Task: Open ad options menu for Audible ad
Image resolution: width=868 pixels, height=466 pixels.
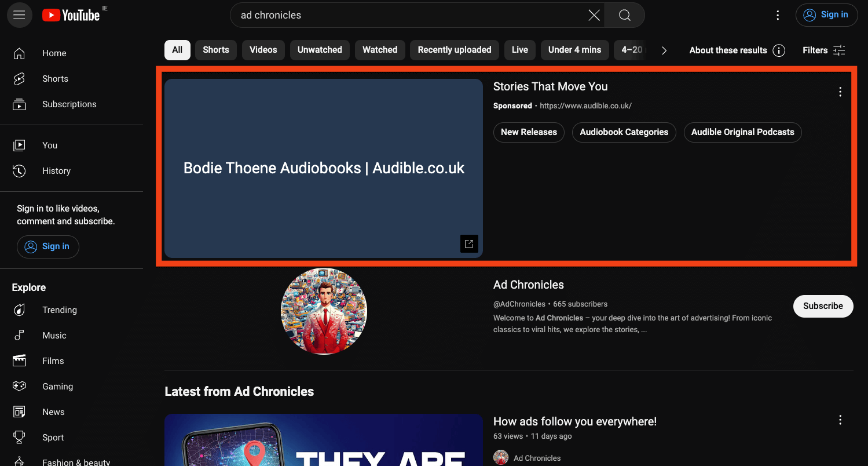Action: (x=840, y=92)
